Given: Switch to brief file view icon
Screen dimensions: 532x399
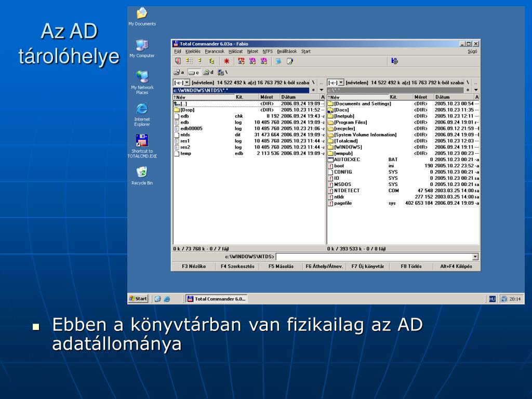Looking at the screenshot, I should [189, 61].
